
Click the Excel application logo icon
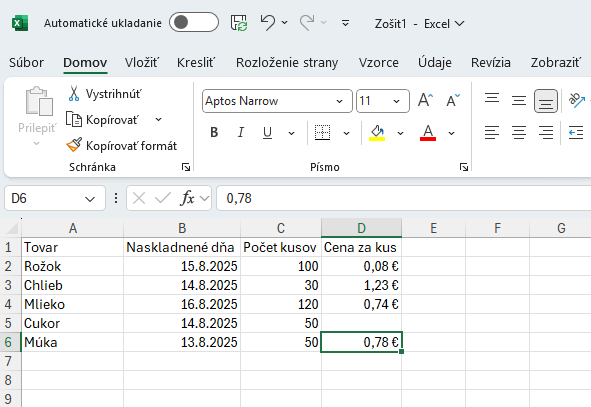(x=20, y=23)
